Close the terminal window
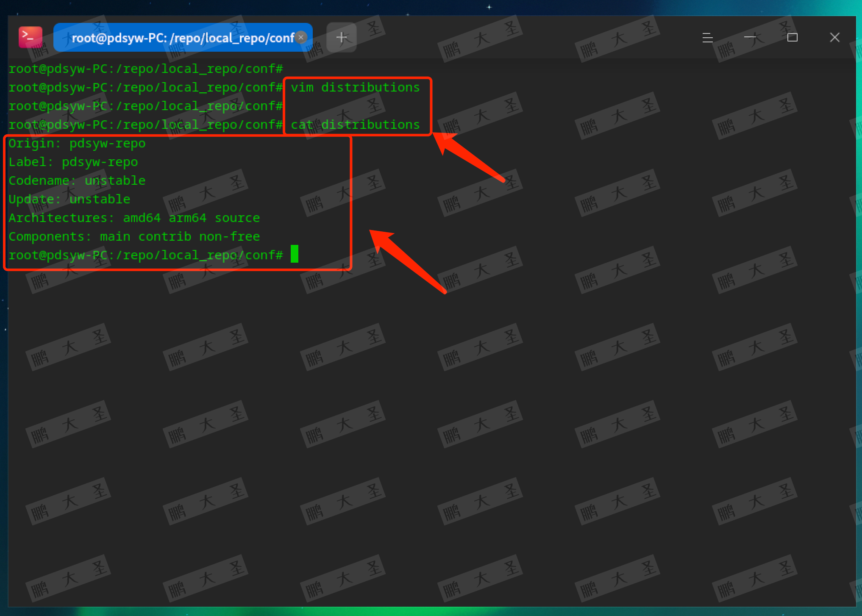Viewport: 862px width, 616px height. pyautogui.click(x=834, y=37)
